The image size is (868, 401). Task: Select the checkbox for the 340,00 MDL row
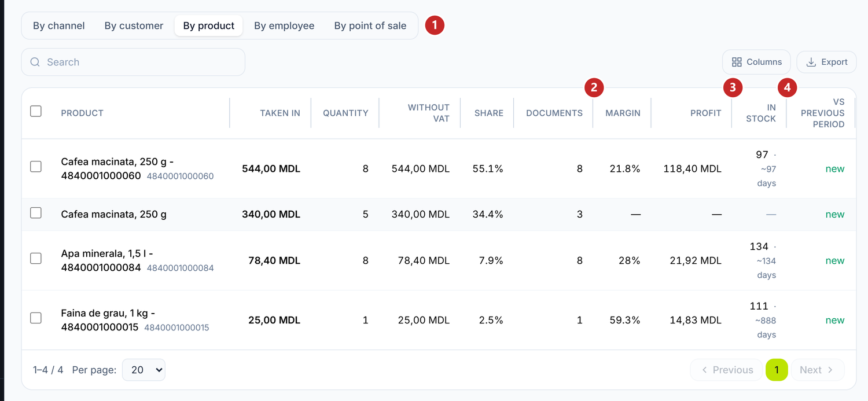tap(36, 213)
